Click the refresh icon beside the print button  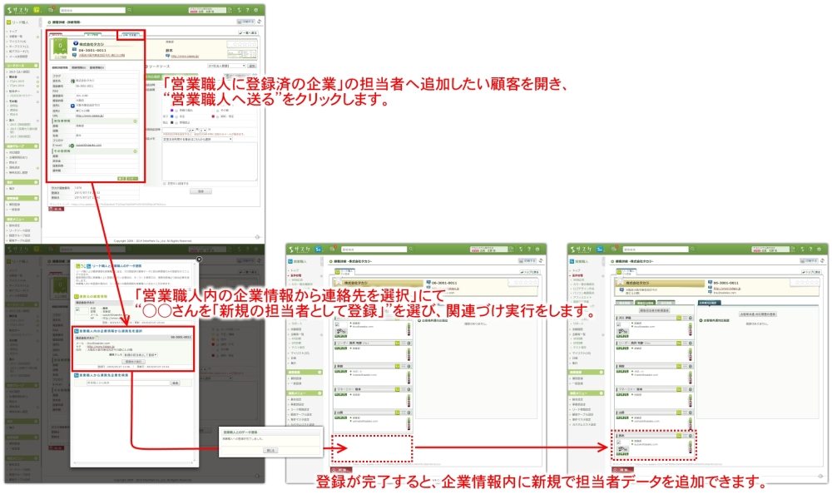click(259, 21)
